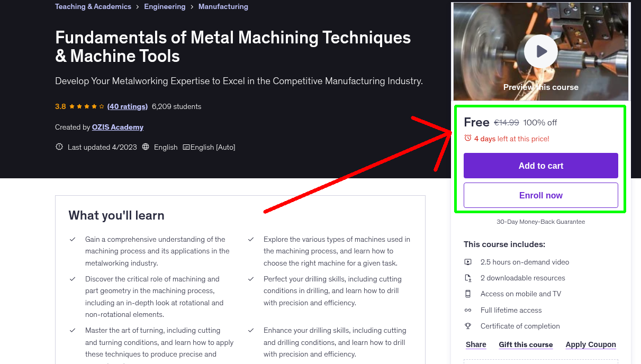Click Apply Coupon

point(591,344)
